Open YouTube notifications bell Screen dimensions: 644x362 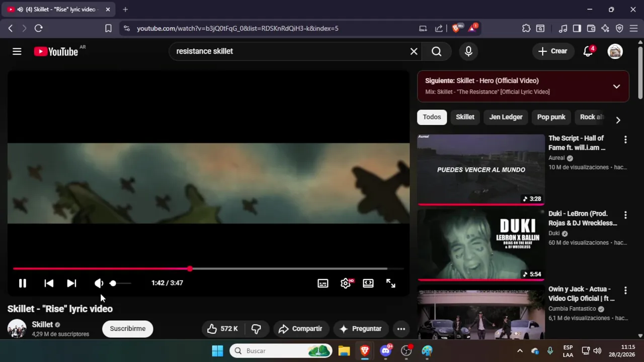click(588, 51)
